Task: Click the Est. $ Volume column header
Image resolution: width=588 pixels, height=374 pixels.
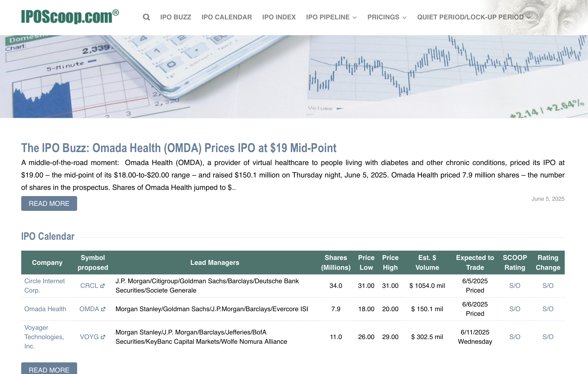Action: coord(427,263)
